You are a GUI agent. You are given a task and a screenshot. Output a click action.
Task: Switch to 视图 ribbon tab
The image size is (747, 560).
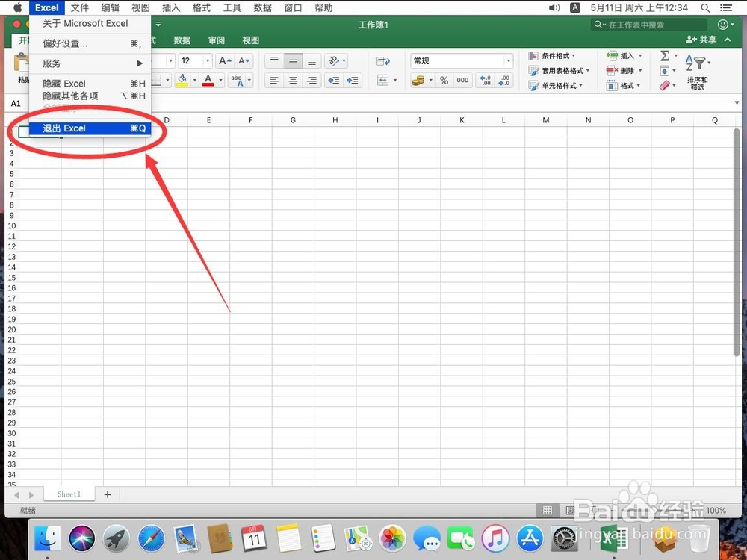250,40
